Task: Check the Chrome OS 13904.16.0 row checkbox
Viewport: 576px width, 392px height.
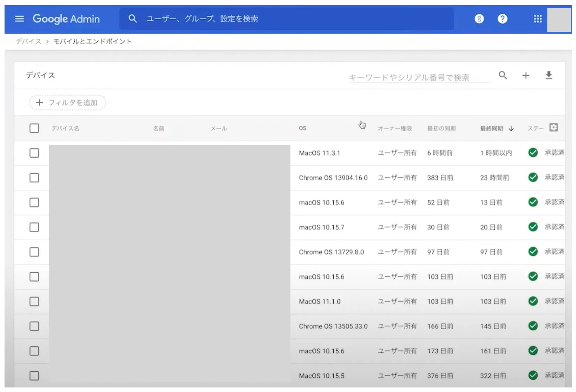Action: 34,178
